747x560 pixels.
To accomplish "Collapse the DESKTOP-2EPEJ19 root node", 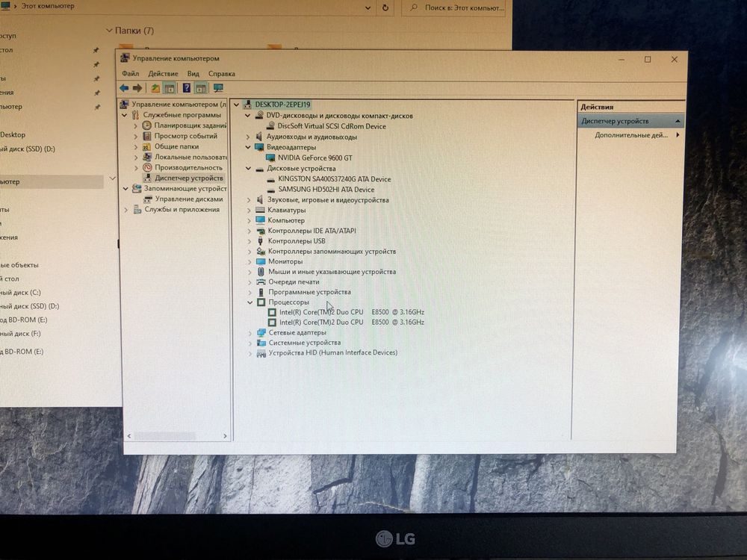I will (236, 105).
